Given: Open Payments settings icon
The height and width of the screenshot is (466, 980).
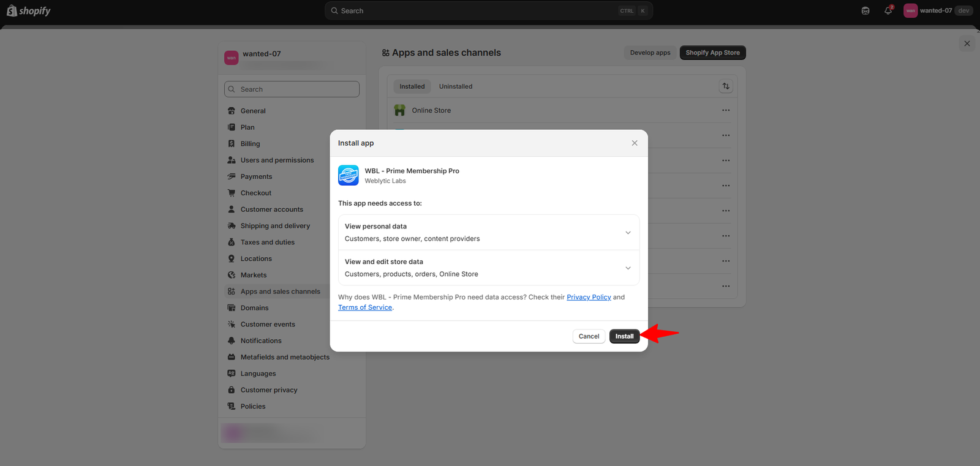Looking at the screenshot, I should (x=232, y=176).
